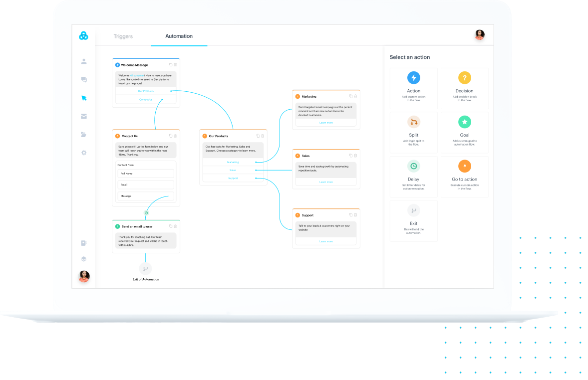Image resolution: width=588 pixels, height=380 pixels.
Task: Open the contacts icon in the sidebar
Action: pyautogui.click(x=84, y=61)
